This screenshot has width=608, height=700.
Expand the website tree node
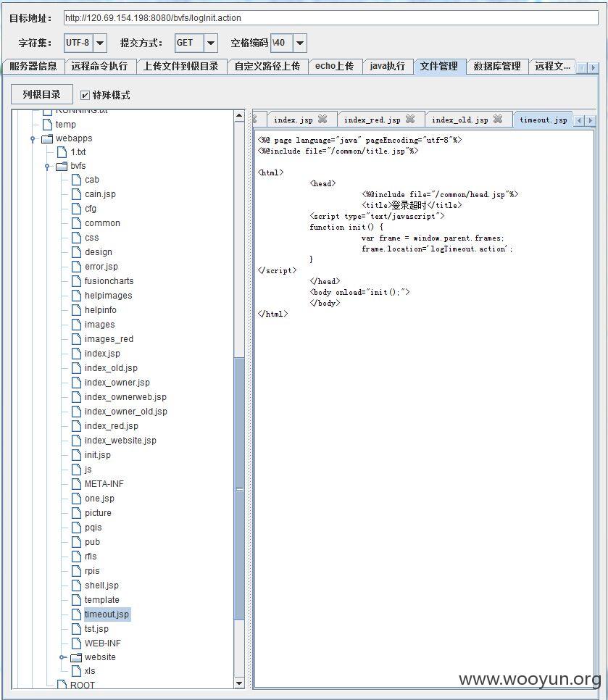pos(62,657)
